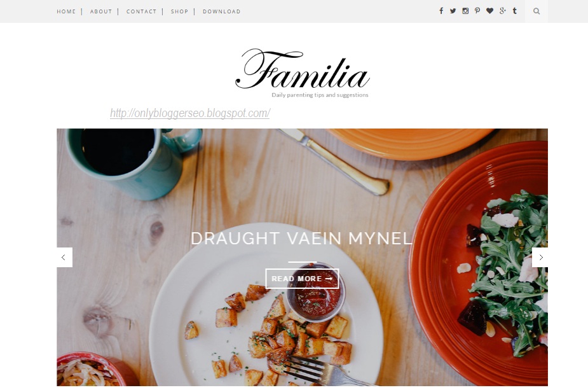Follow the onlybloggerseo.blogspot.com link
588x390 pixels.
click(190, 113)
